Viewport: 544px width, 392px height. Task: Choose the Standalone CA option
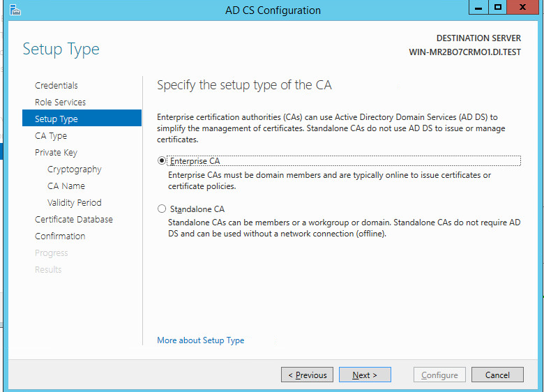[x=163, y=209]
